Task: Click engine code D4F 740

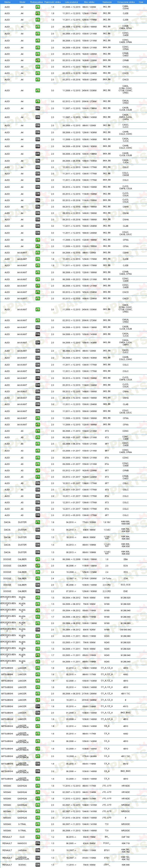Action: 125,837
